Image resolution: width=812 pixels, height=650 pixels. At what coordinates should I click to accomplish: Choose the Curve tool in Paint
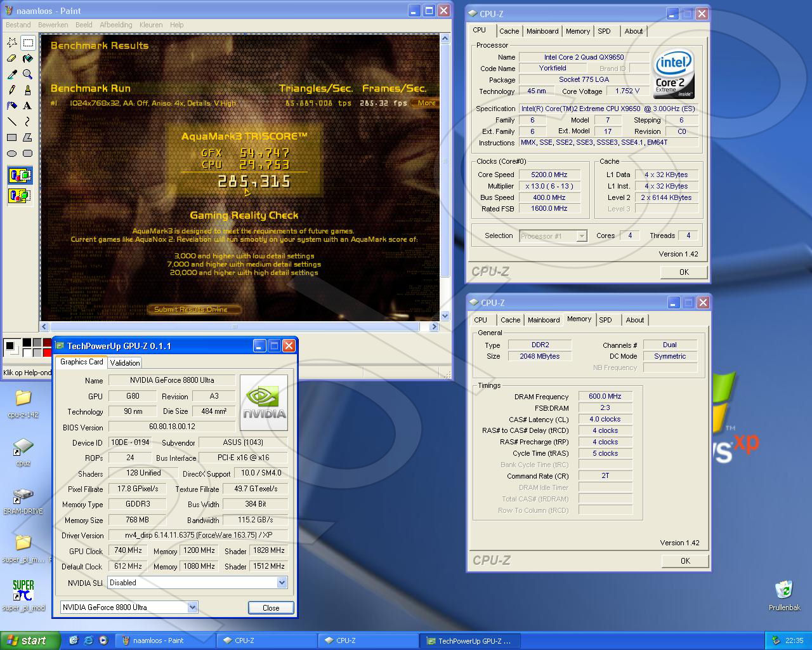(28, 121)
